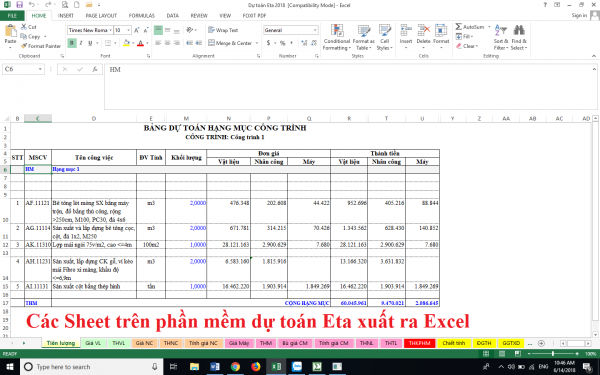Screen dimensions: 600x375
Task: Switch to the FORMULAS tab
Action: coord(142,16)
